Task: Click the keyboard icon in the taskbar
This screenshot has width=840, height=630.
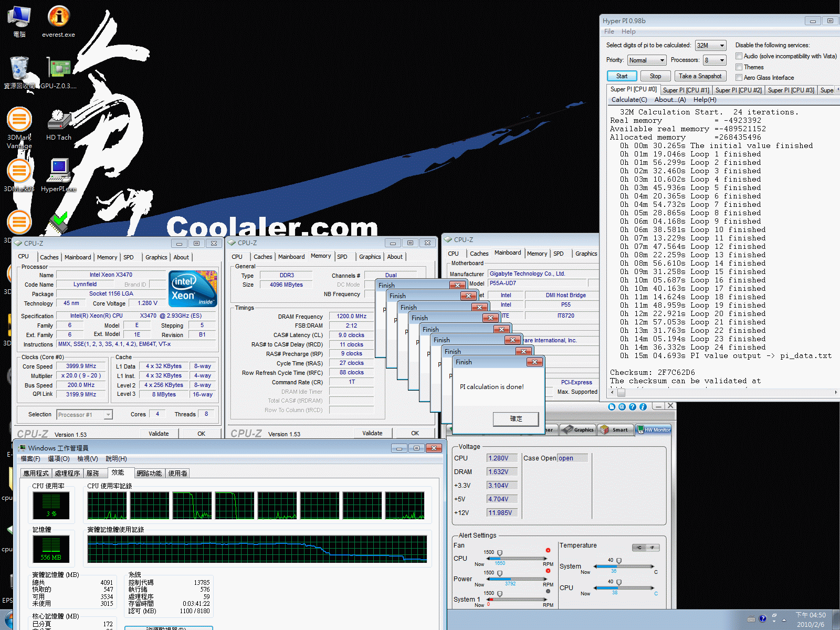Action: 751,618
